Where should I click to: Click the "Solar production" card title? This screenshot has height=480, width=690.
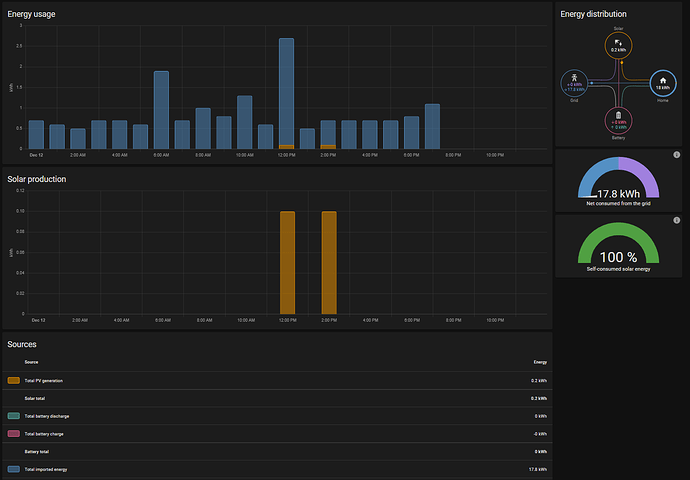point(37,179)
